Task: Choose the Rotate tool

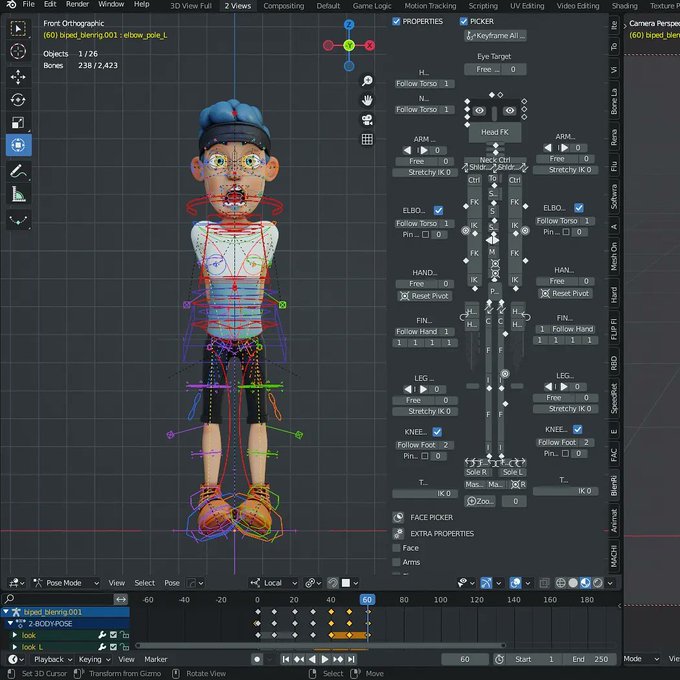Action: (18, 99)
